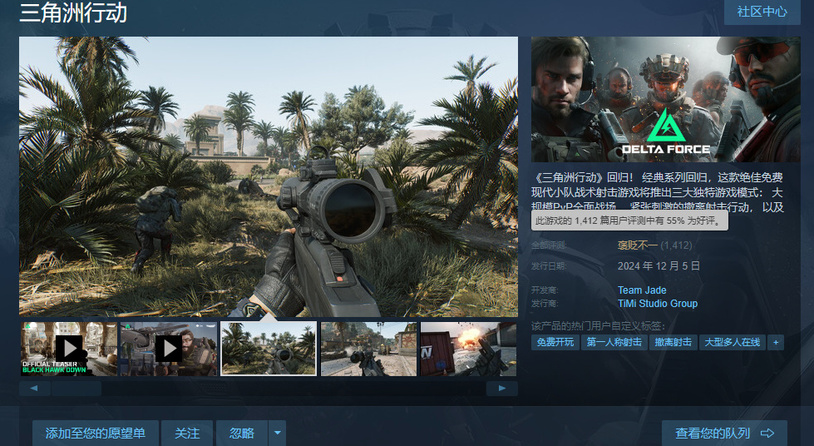Click the release date 2024 年 12 月 5 日
This screenshot has width=814, height=446.
(659, 266)
